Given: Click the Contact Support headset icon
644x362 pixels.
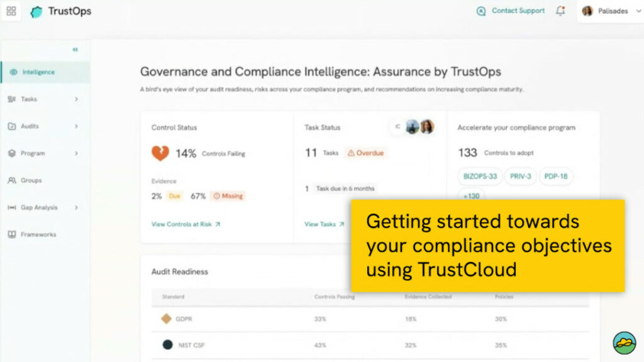Looking at the screenshot, I should click(x=480, y=11).
